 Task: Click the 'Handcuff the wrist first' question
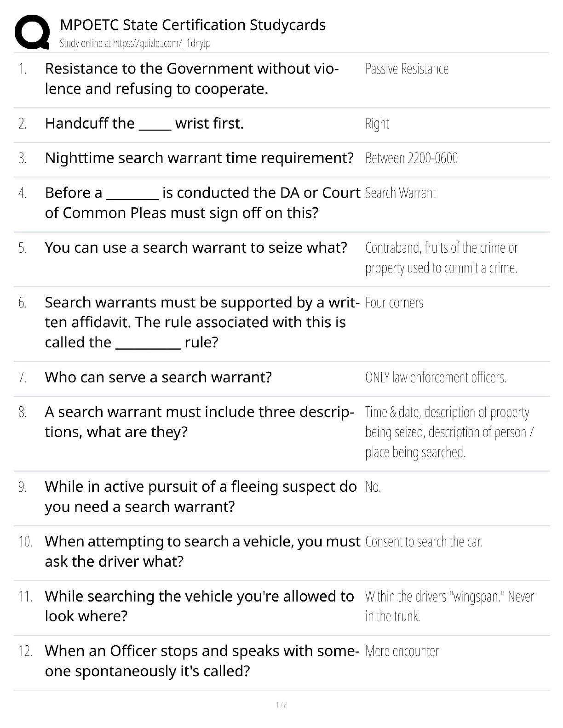[144, 124]
